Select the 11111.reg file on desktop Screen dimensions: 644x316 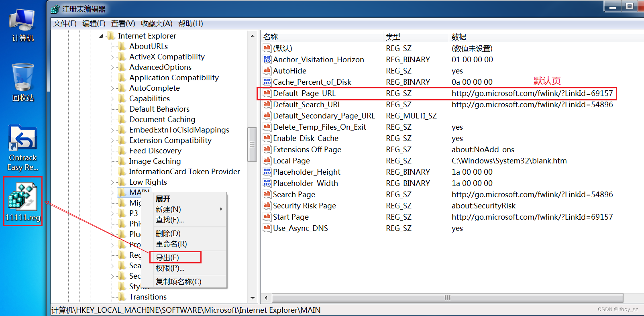click(23, 202)
